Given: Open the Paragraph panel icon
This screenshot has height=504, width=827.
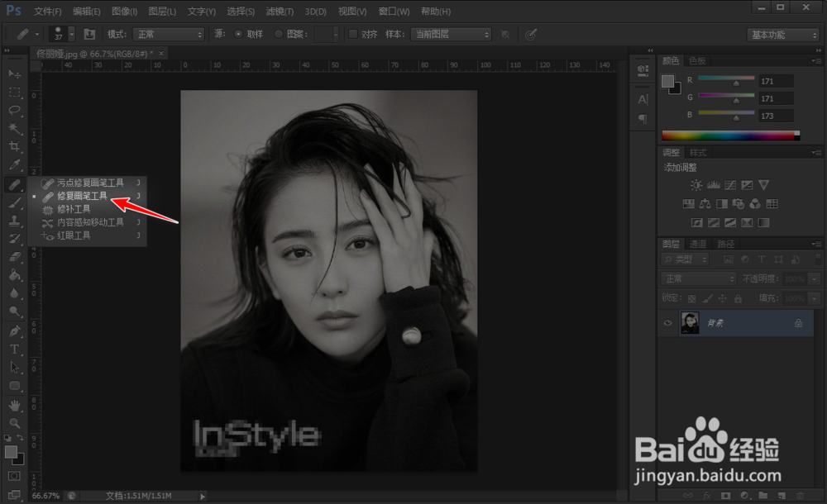Looking at the screenshot, I should point(643,119).
